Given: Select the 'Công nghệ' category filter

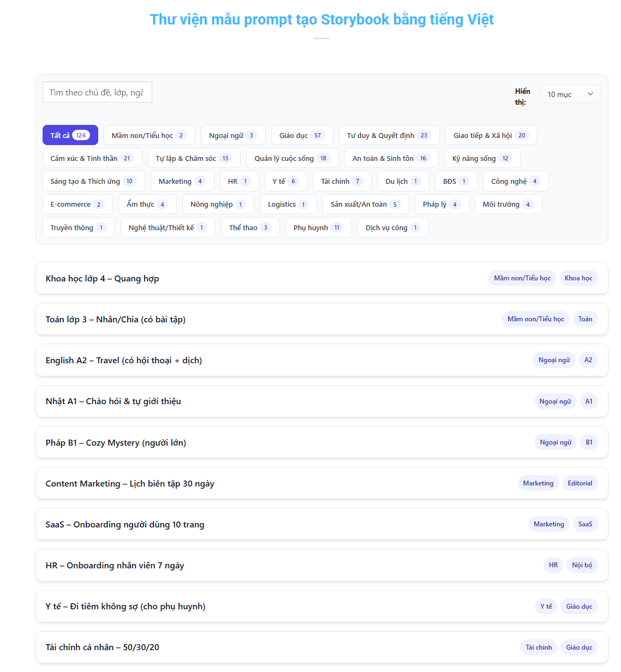Looking at the screenshot, I should 515,181.
